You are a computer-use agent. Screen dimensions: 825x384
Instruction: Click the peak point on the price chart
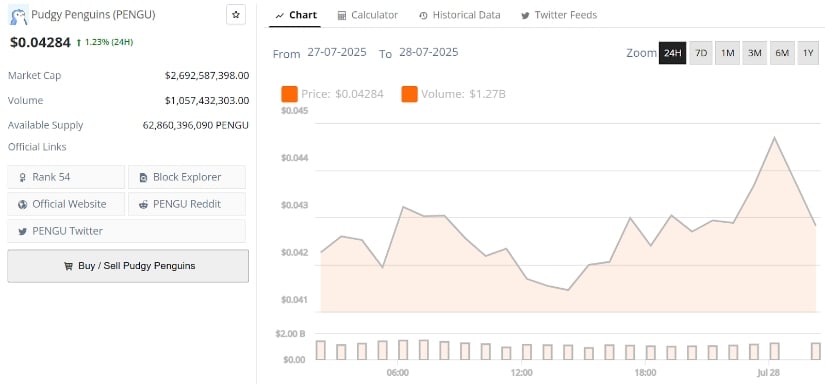(773, 137)
